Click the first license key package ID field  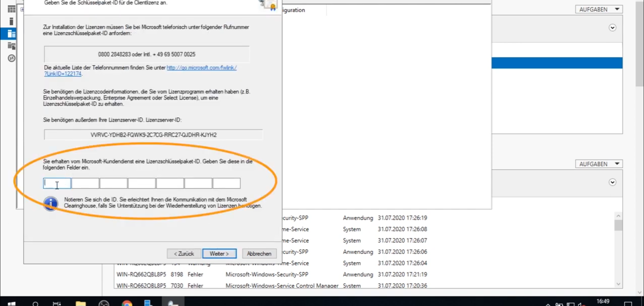57,183
